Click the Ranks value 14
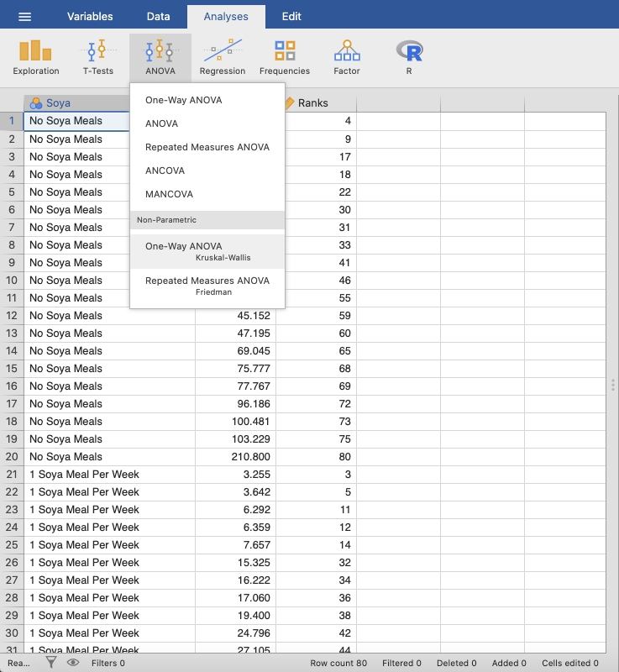 (x=316, y=544)
